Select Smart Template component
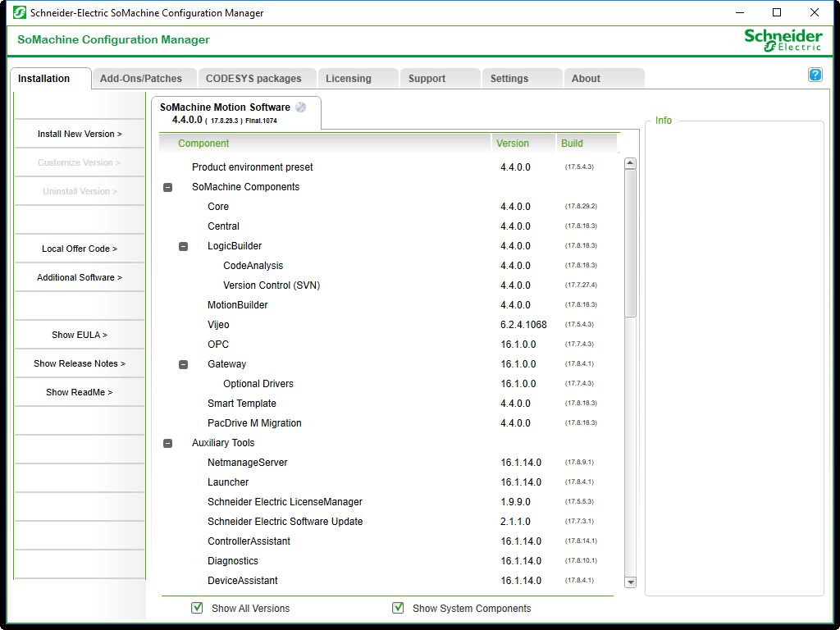The image size is (840, 630). click(x=390, y=404)
